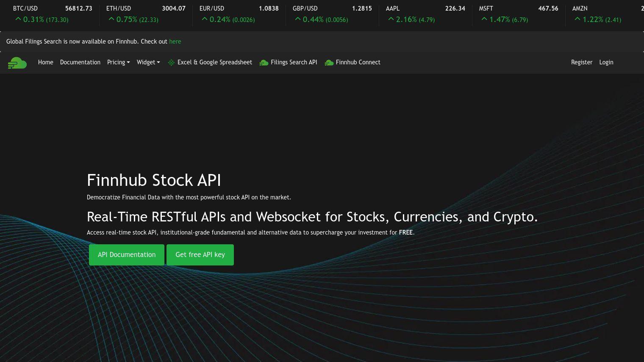Click the Finnhub cloud logo

click(x=17, y=63)
